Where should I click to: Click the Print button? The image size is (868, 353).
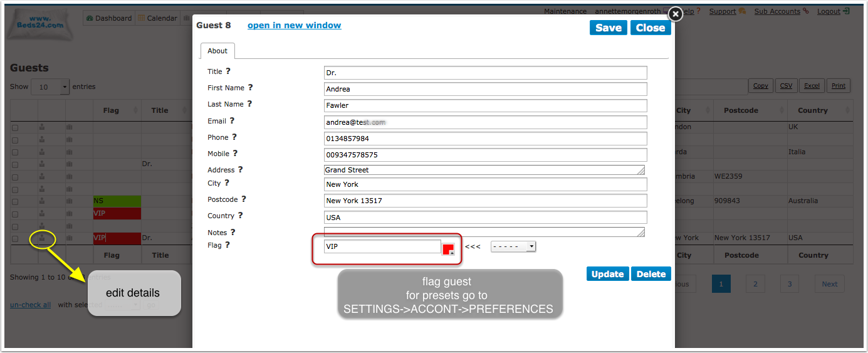click(839, 86)
